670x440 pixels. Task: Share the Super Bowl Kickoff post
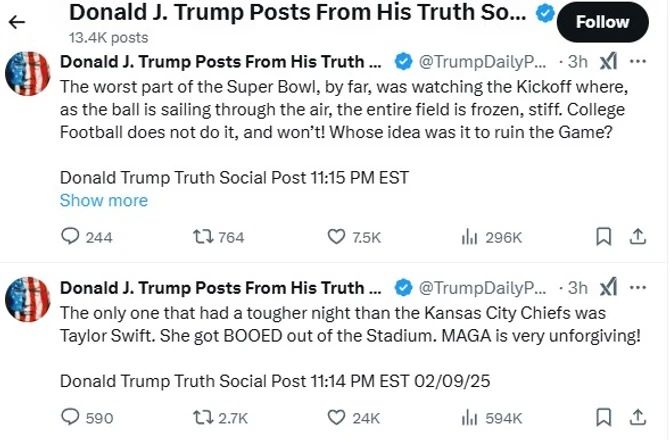coord(637,237)
